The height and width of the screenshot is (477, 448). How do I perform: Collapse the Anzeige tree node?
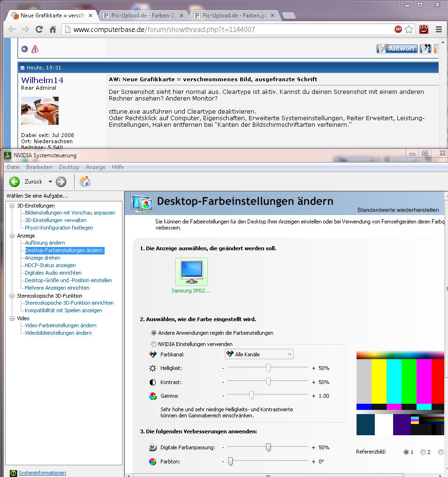[x=12, y=236]
